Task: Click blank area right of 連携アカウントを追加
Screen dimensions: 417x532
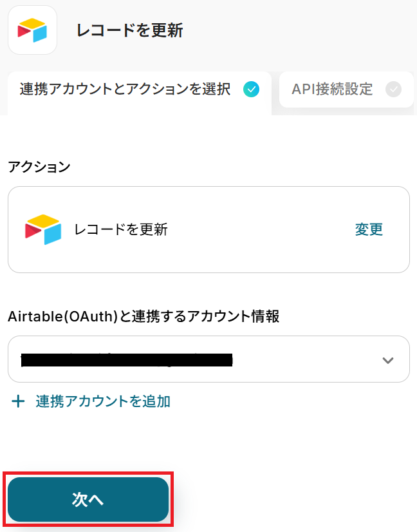Action: click(x=290, y=402)
